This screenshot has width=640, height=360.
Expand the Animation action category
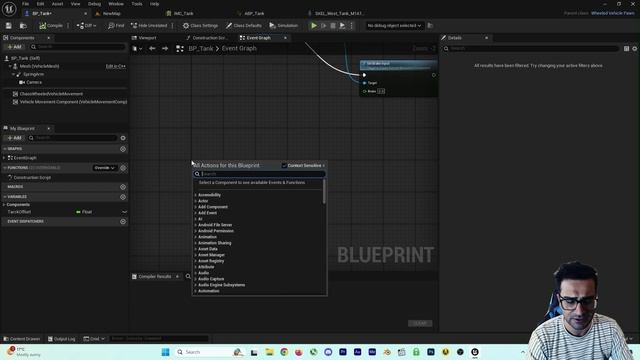(196, 237)
